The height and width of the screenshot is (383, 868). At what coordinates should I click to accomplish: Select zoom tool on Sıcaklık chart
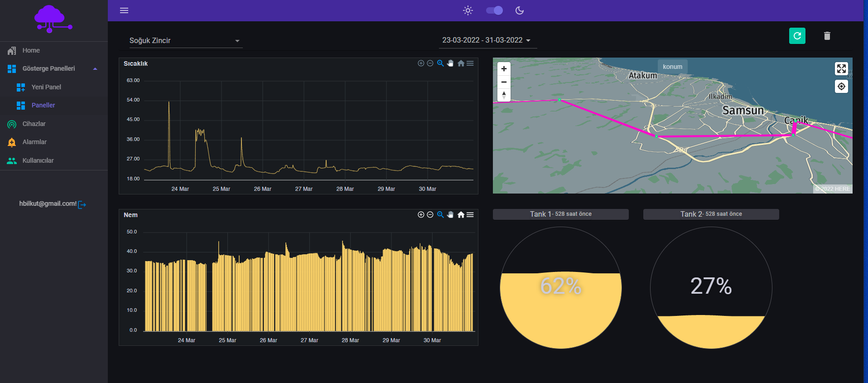coord(440,63)
